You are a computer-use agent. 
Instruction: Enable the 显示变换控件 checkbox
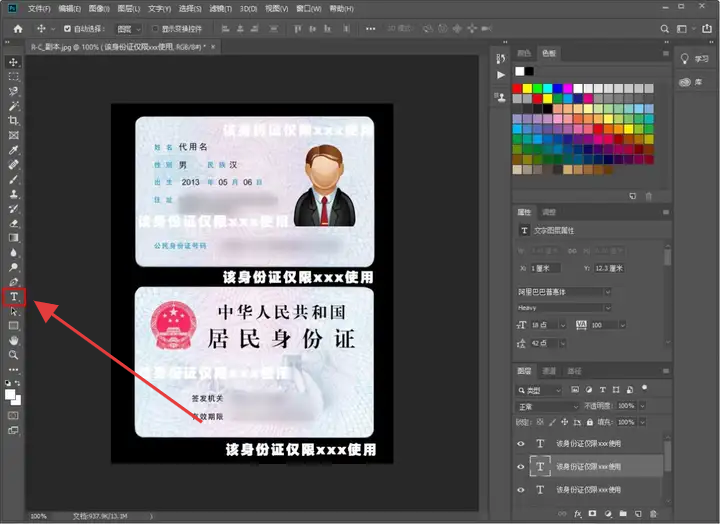(155, 29)
